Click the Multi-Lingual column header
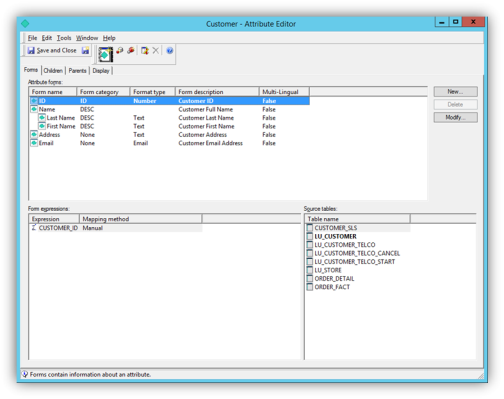The width and height of the screenshot is (504, 399). (x=284, y=92)
